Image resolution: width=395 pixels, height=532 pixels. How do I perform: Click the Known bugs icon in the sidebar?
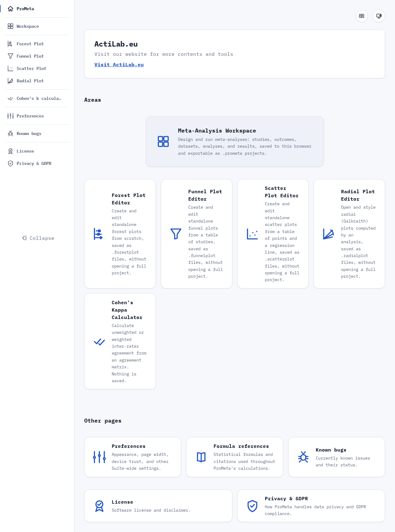[x=10, y=133]
